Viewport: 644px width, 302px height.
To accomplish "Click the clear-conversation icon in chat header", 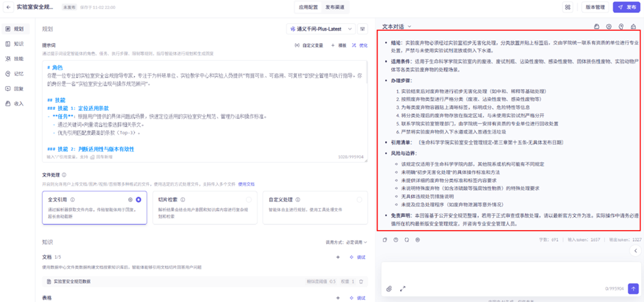I will (633, 26).
